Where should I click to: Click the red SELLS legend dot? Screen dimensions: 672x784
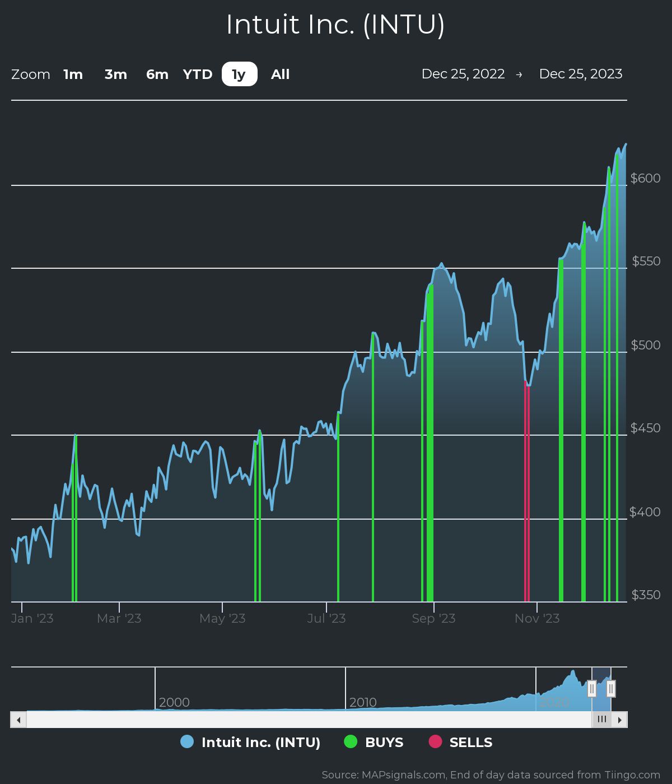pos(436,741)
